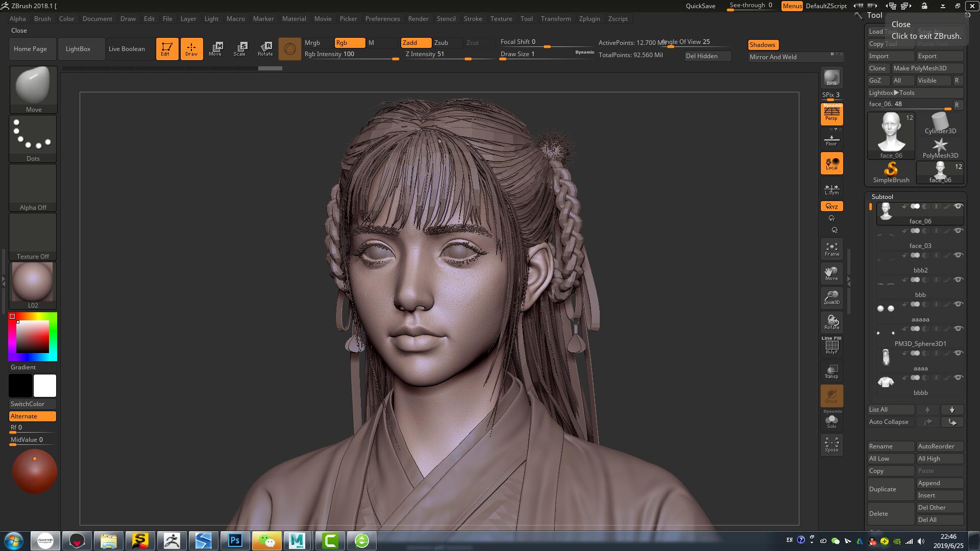Open the Preferences menu
Screen dimensions: 980x551
[x=382, y=19]
